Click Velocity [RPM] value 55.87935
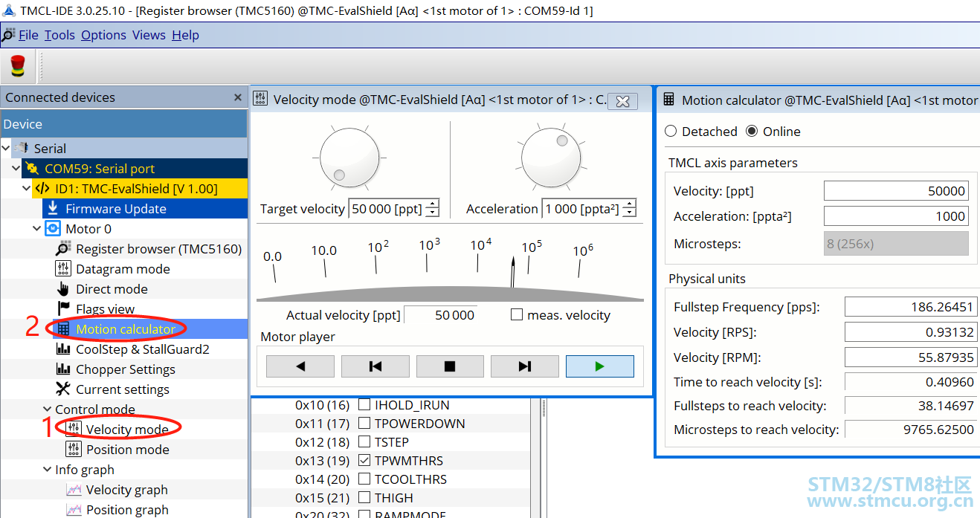 [x=911, y=357]
